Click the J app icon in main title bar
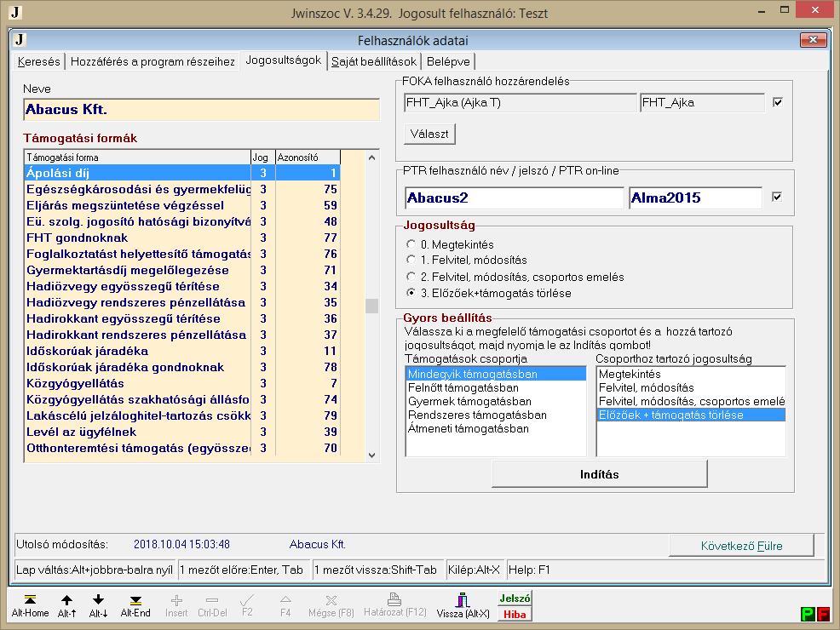The image size is (840, 630). click(15, 12)
